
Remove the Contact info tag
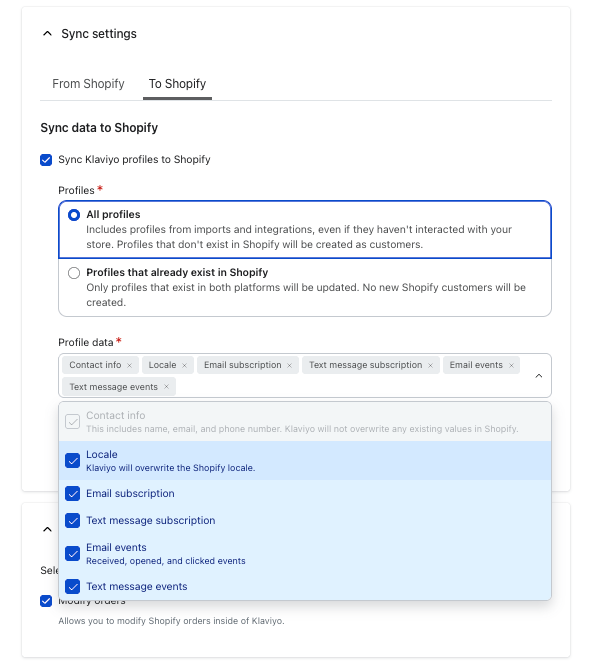pyautogui.click(x=130, y=366)
